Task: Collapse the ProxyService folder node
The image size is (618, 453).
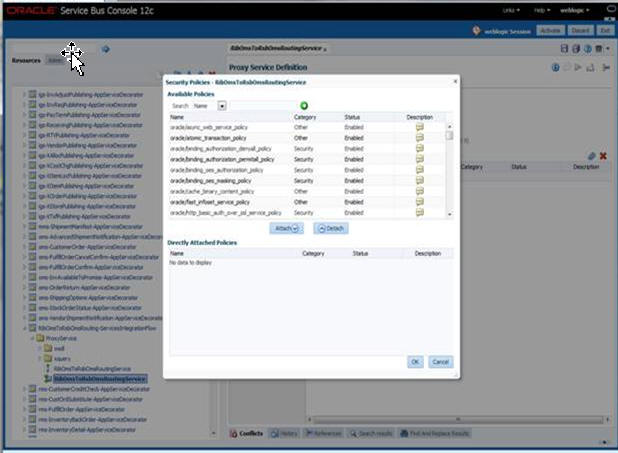Action: [32, 338]
